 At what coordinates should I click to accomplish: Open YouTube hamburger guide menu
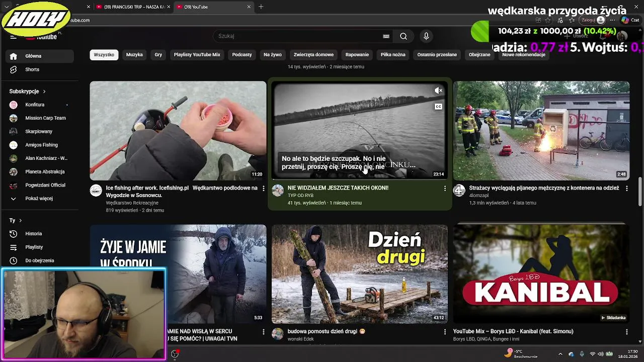tap(14, 36)
